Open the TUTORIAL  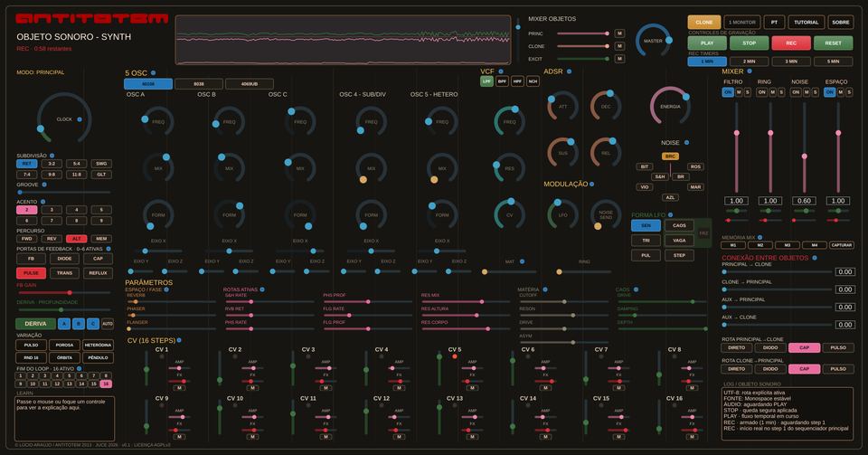click(806, 22)
